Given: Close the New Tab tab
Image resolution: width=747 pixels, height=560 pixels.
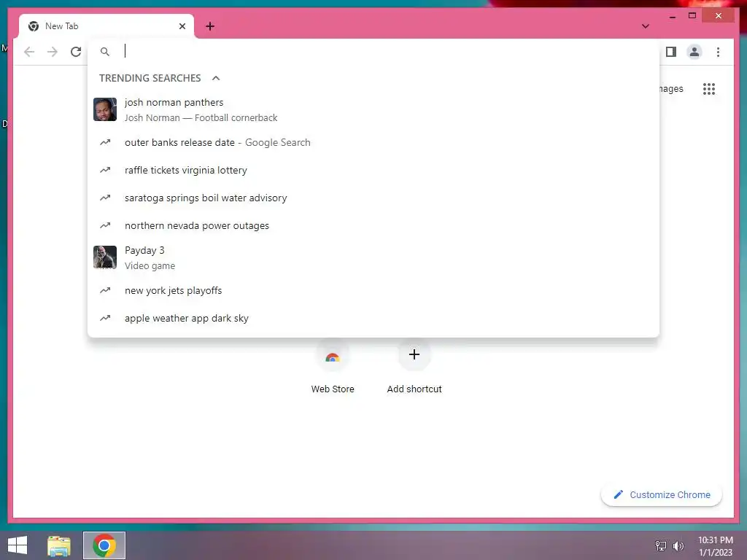Looking at the screenshot, I should pyautogui.click(x=182, y=26).
